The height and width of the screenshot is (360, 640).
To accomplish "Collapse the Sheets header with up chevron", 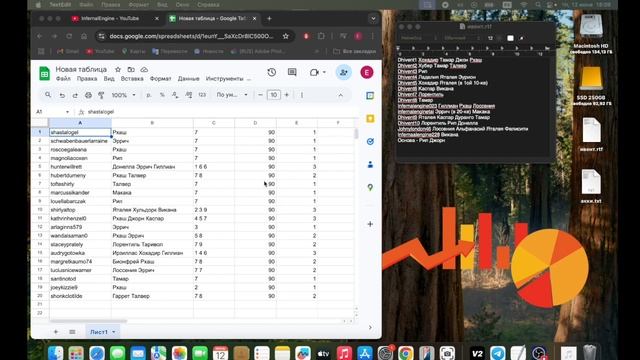I will 340,95.
